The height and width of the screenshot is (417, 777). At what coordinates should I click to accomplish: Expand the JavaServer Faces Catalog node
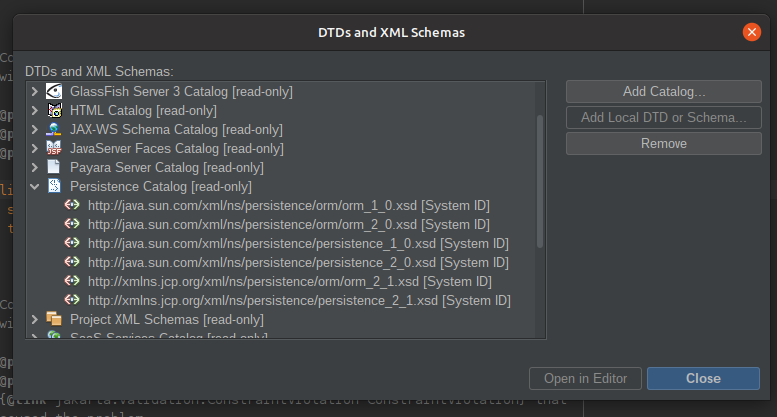(35, 148)
